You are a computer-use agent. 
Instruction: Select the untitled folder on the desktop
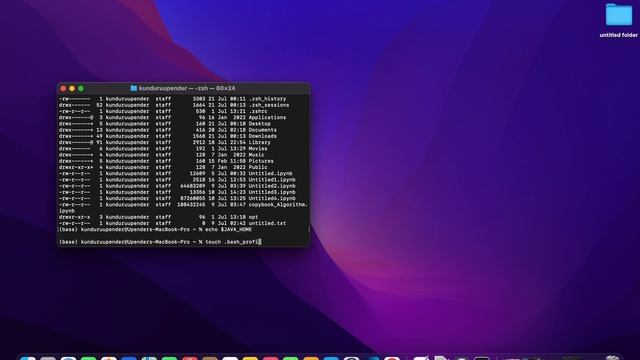coord(619,15)
